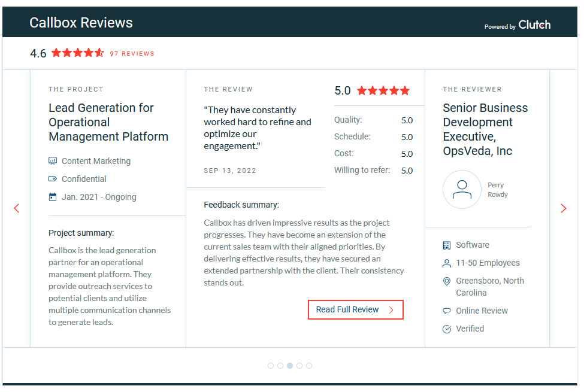Click the Content Marketing presentation icon
This screenshot has height=392, width=584.
point(53,161)
